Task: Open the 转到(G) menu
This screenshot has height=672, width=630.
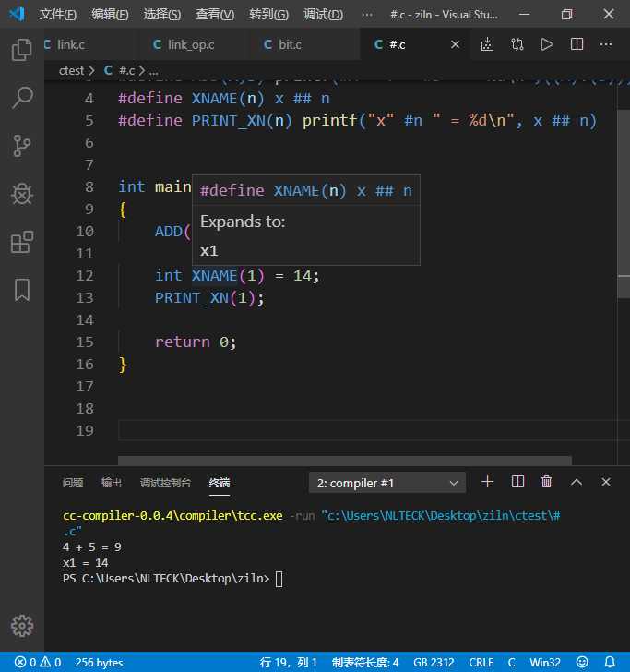Action: click(x=268, y=15)
